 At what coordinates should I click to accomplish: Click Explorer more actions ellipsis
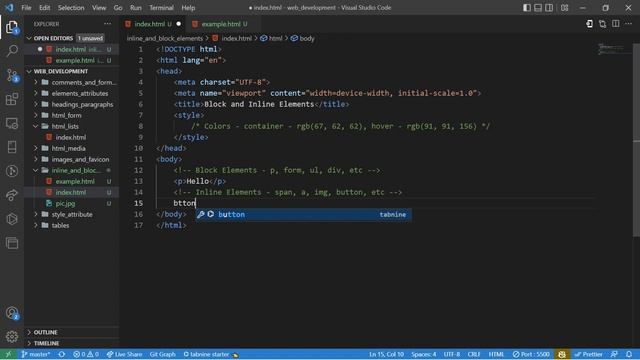(x=107, y=24)
